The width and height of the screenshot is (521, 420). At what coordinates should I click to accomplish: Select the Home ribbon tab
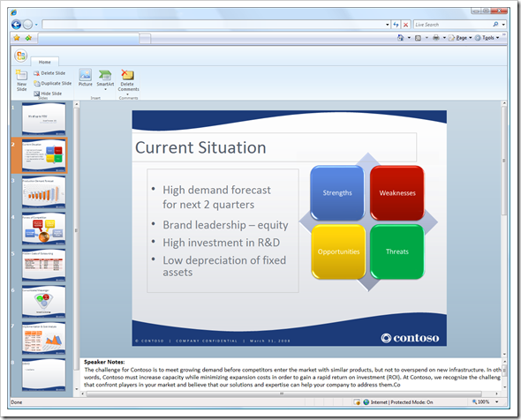(x=44, y=62)
